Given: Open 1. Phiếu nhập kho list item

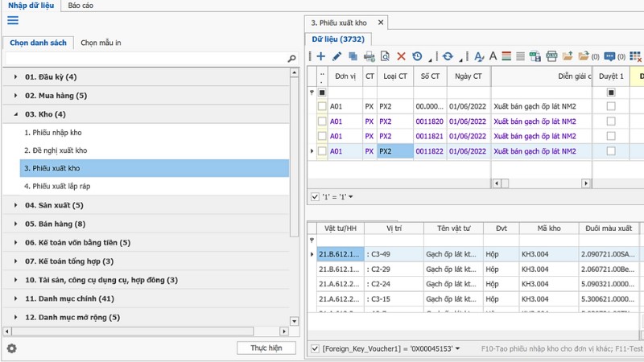Looking at the screenshot, I should pyautogui.click(x=52, y=132).
